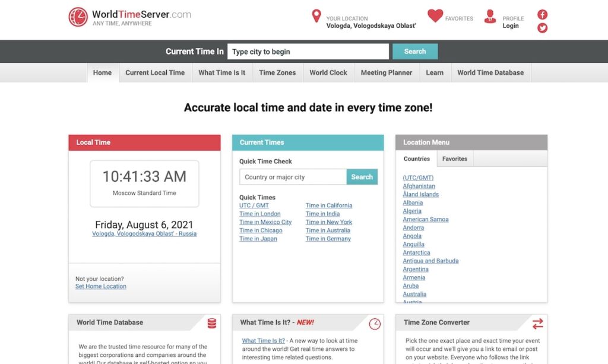Click the What Time Is It clock icon
The image size is (608, 364).
(375, 324)
